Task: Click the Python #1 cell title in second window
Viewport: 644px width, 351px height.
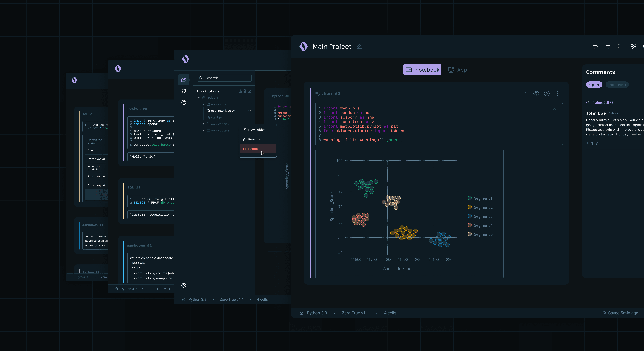Action: coord(137,109)
